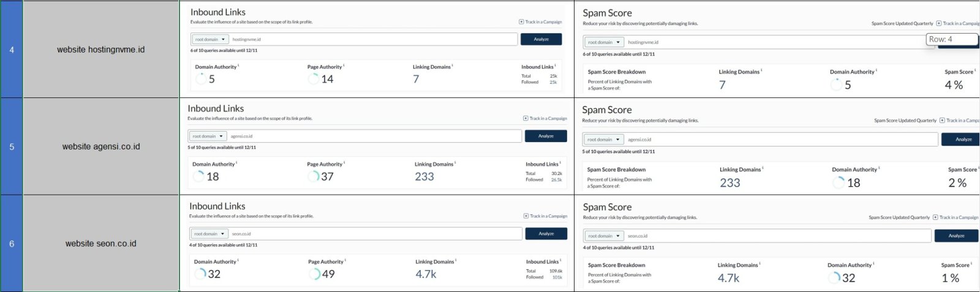Viewport: 980px width, 292px height.
Task: Click '4 of 10 queries available' in seon.co.id Inbound Links
Action: [x=223, y=245]
